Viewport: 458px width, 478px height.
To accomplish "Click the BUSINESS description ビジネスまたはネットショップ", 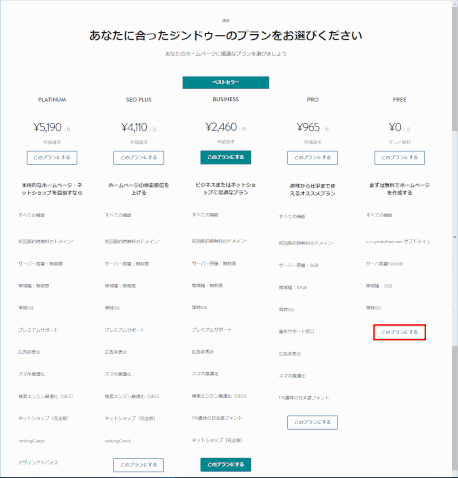I will [x=226, y=189].
